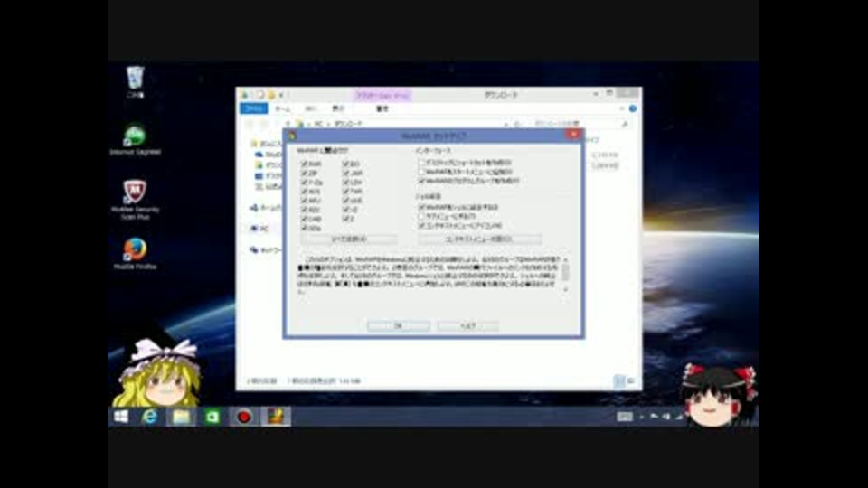The height and width of the screenshot is (488, 868).
Task: Toggle the RAR file association checkbox
Action: pyautogui.click(x=305, y=164)
